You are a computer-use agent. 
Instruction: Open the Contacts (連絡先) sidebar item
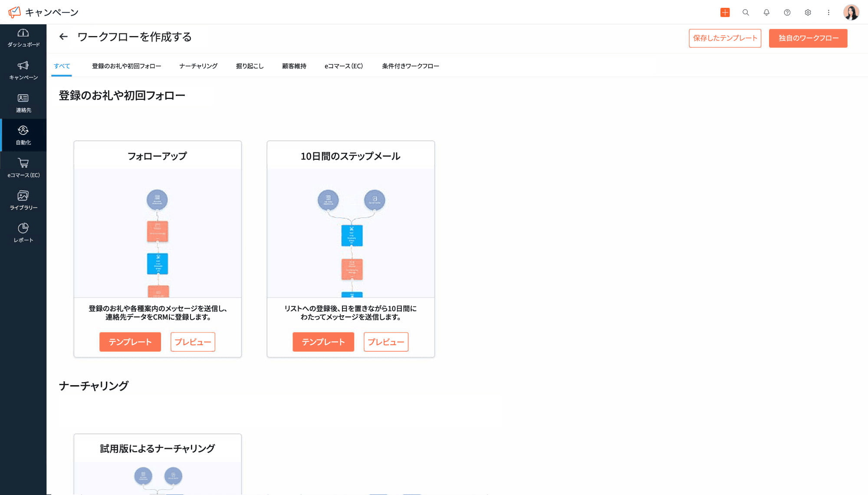(23, 103)
